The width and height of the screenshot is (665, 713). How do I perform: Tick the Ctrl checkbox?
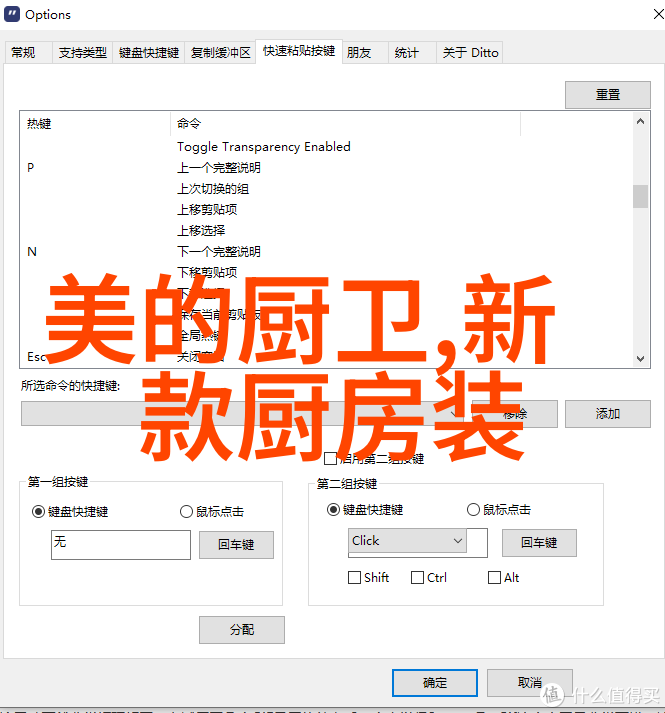[417, 577]
